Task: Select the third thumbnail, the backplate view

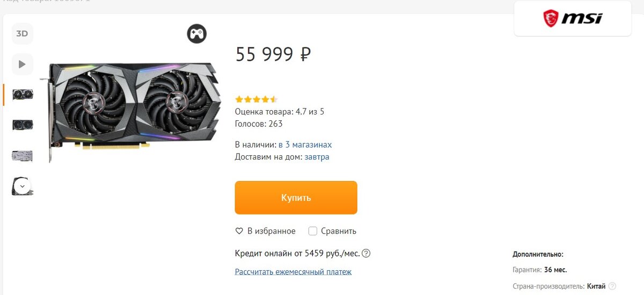Action: click(x=23, y=156)
